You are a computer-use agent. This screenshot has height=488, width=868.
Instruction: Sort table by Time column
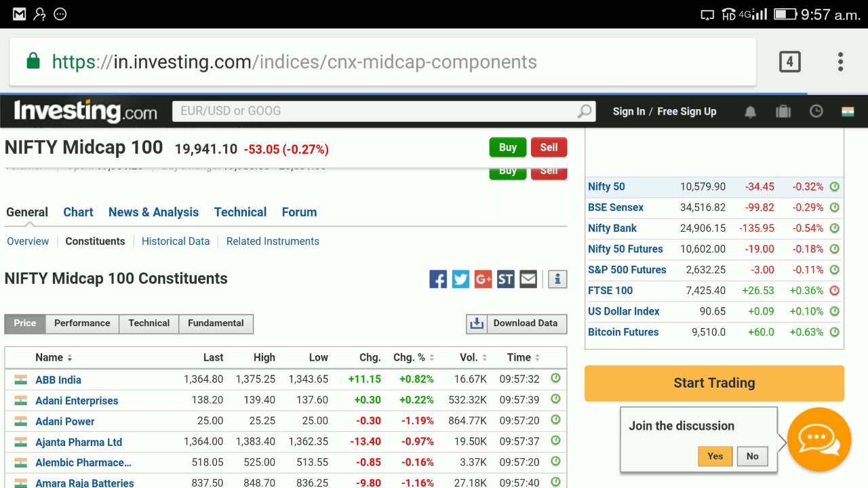point(524,357)
